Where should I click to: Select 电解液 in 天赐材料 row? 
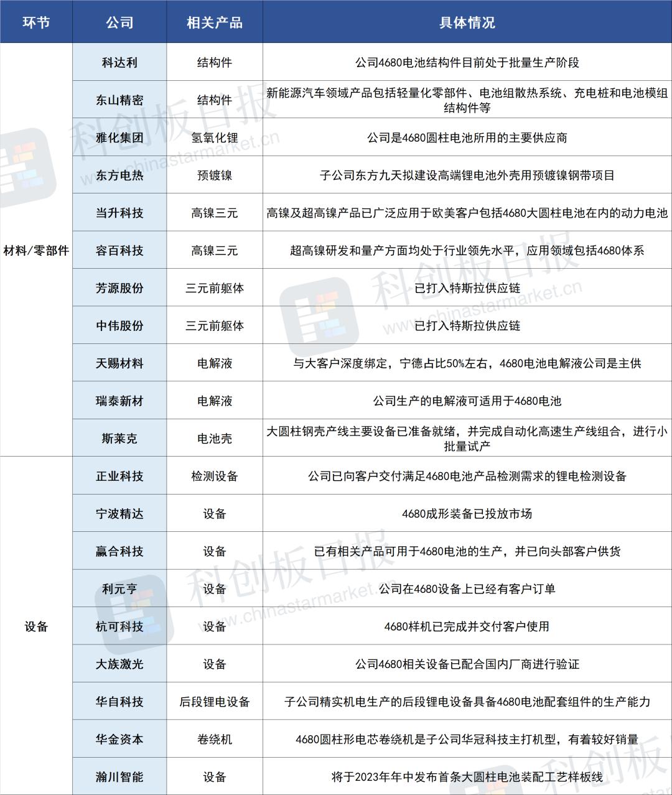coord(215,363)
